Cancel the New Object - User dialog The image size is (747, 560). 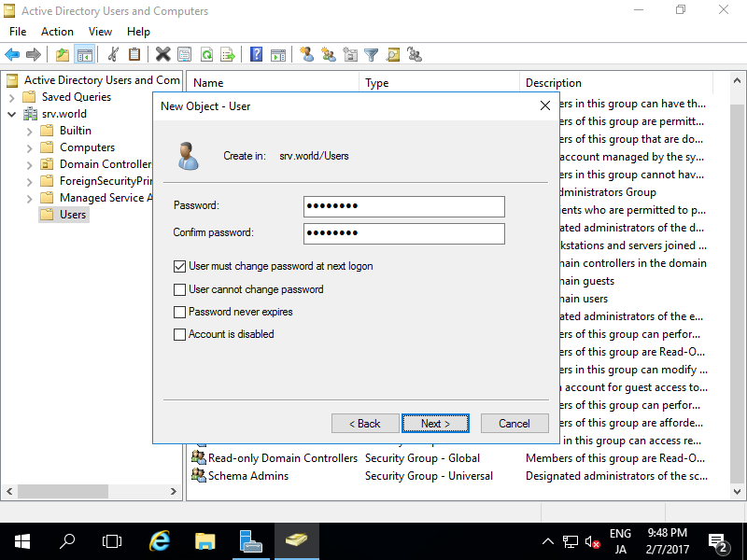tap(514, 424)
